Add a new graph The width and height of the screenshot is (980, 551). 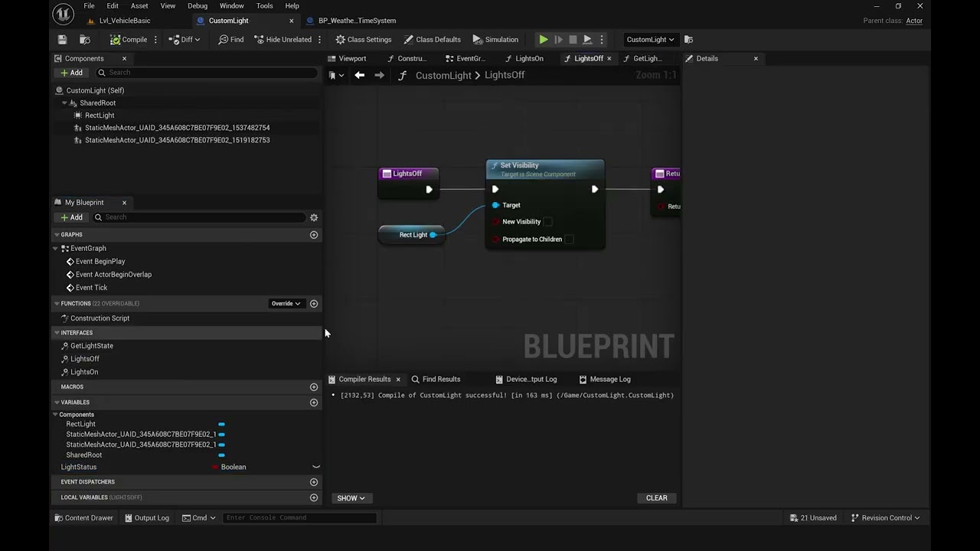coord(314,235)
